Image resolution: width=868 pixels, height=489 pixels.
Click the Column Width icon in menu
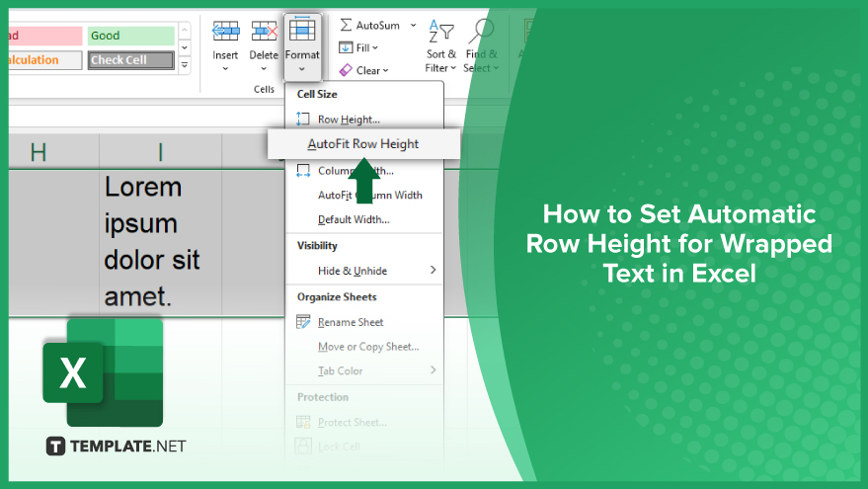(303, 171)
